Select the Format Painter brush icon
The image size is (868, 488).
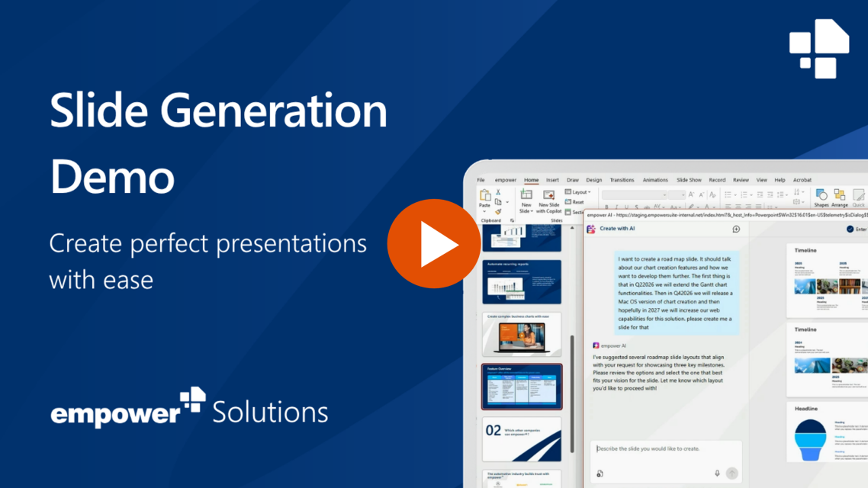497,211
